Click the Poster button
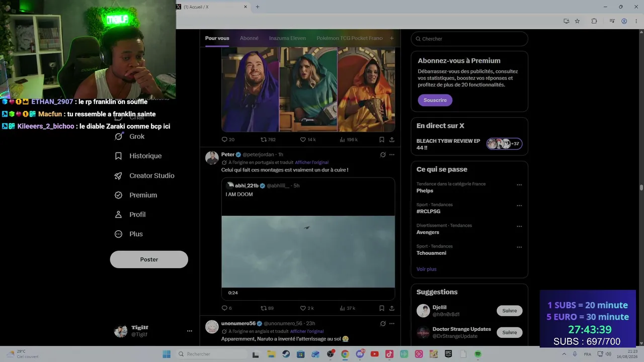Screen dimensions: 644x362 click(x=149, y=259)
